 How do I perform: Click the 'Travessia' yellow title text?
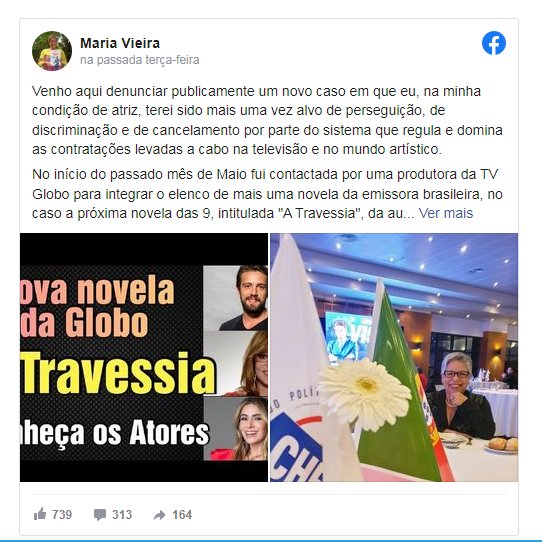119,373
